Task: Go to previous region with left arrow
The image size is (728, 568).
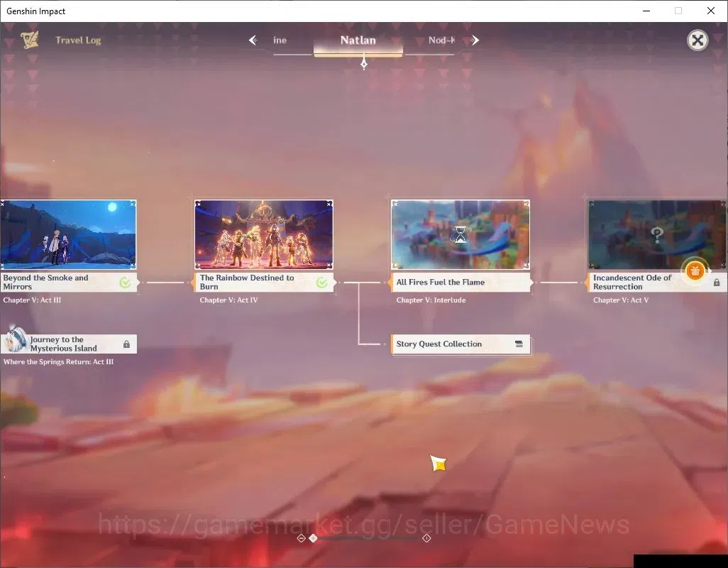Action: (x=253, y=40)
